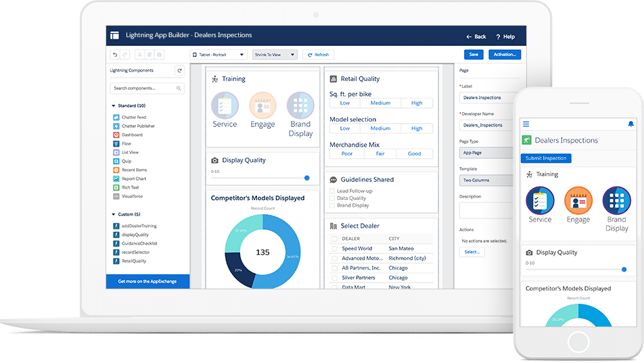Collapse the Custom (5) section

point(114,214)
